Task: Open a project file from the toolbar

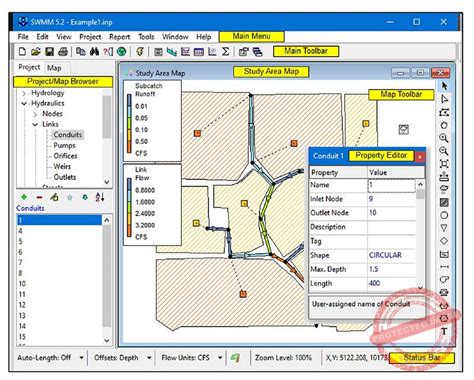Action: point(36,52)
